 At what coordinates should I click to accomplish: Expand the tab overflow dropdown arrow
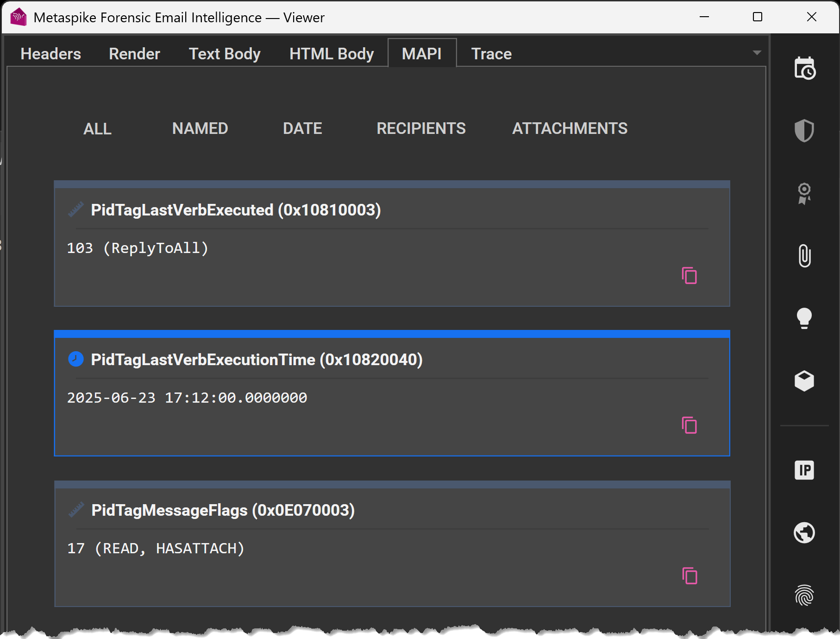pyautogui.click(x=757, y=52)
